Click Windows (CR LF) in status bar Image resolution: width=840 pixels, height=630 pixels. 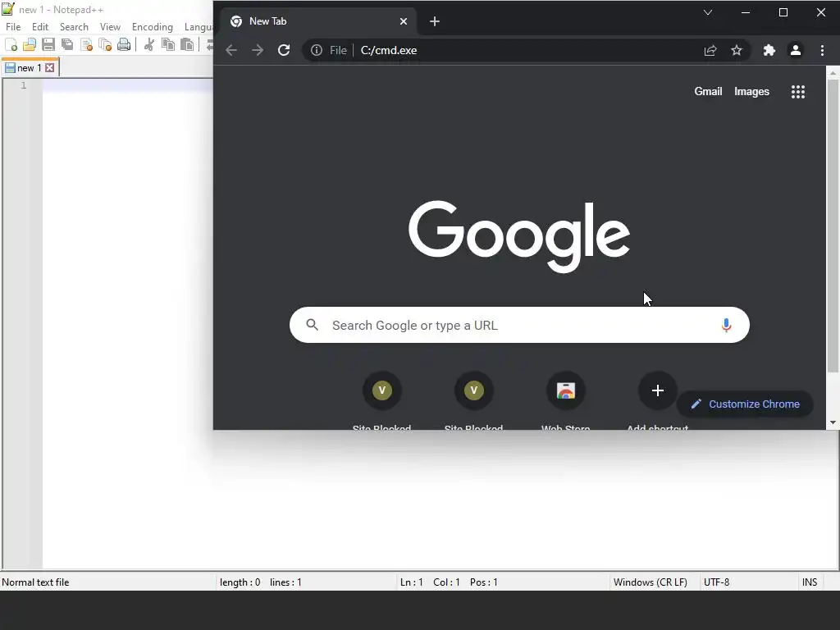(x=651, y=582)
